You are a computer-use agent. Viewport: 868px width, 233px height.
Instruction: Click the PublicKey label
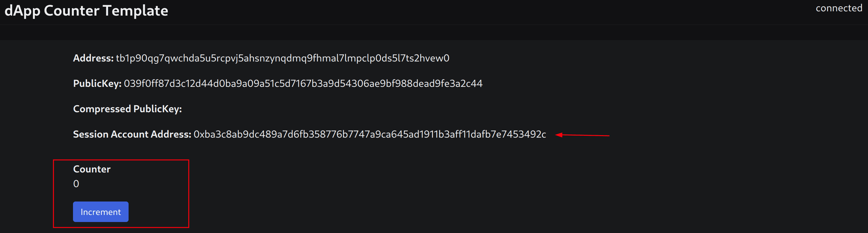point(97,83)
